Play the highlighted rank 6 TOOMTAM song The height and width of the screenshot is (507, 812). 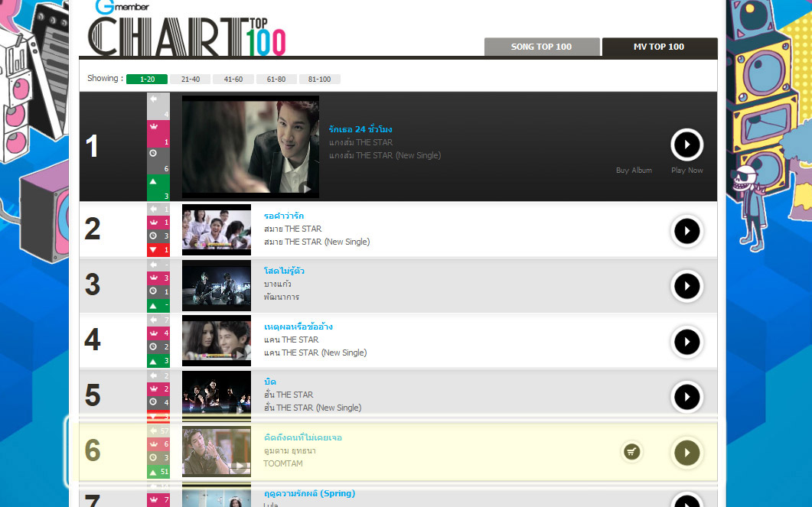pyautogui.click(x=686, y=453)
